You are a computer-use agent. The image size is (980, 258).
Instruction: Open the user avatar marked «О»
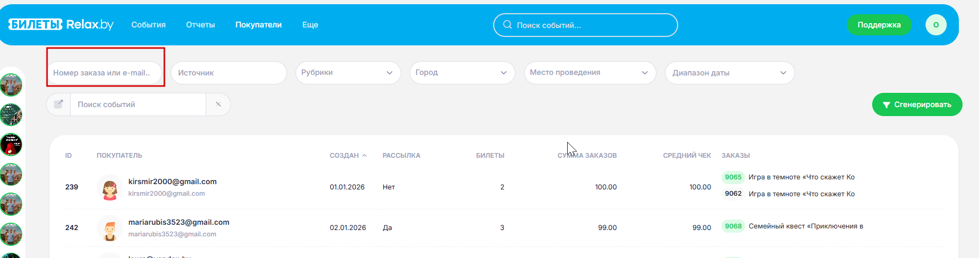tap(936, 25)
